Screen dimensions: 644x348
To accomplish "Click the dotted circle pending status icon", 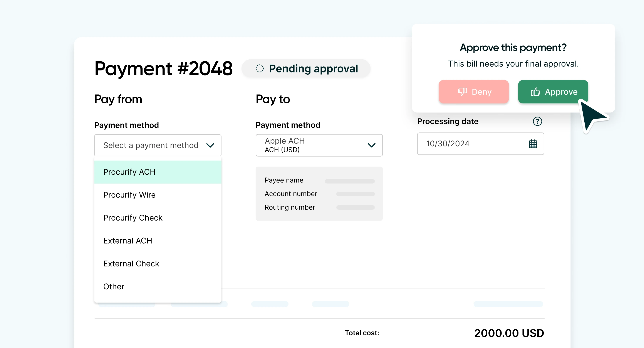I will pyautogui.click(x=260, y=69).
